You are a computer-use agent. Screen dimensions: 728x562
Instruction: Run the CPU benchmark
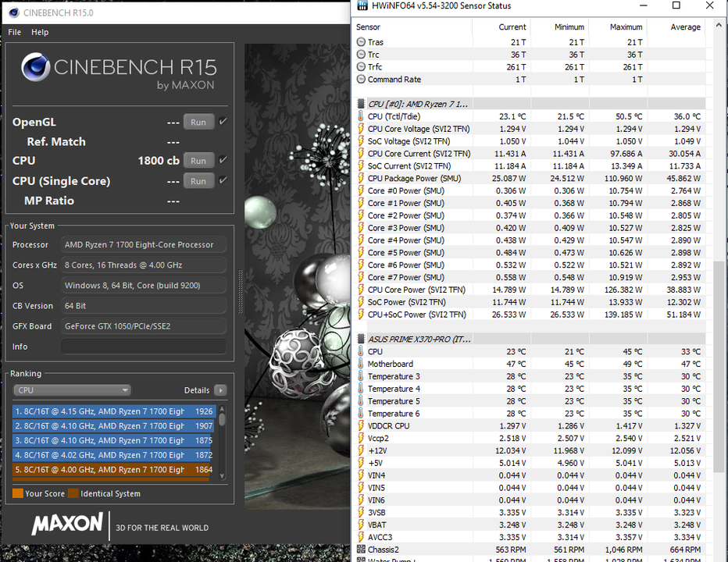click(x=198, y=161)
